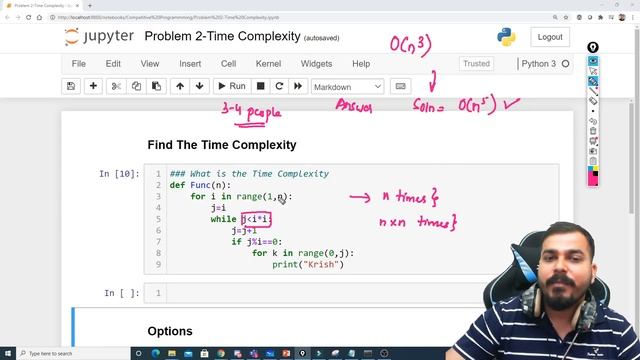The width and height of the screenshot is (640, 360).
Task: Open the browser profile avatar
Action: (622, 18)
